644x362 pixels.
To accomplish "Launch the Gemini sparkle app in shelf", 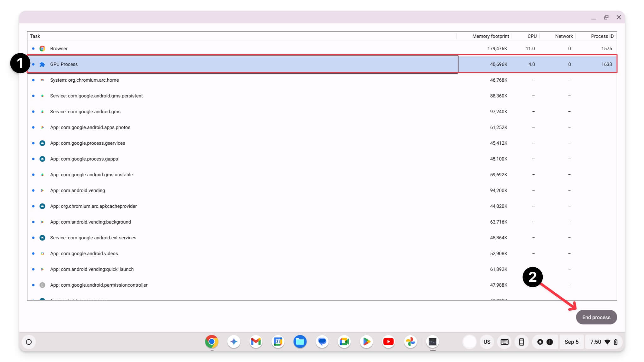I will [234, 342].
